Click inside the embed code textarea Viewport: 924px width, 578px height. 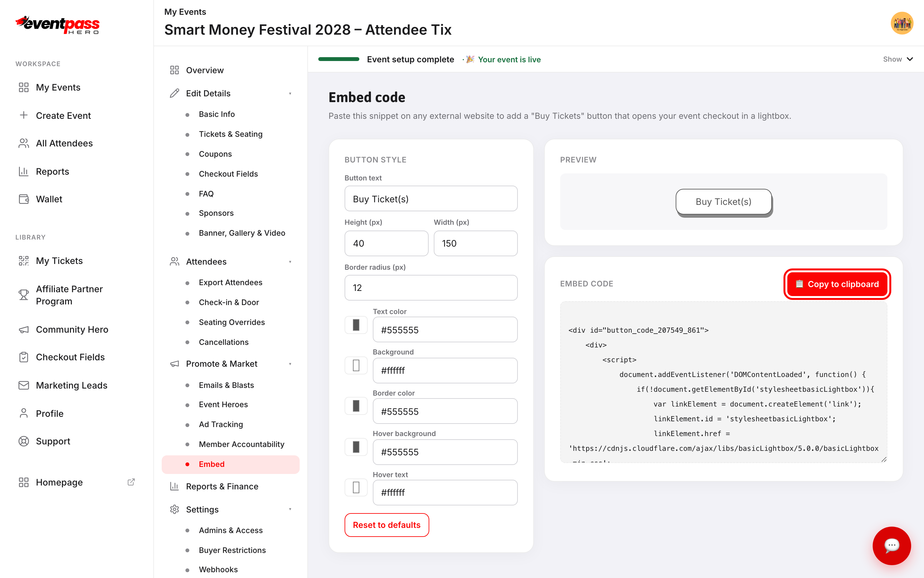pyautogui.click(x=723, y=382)
